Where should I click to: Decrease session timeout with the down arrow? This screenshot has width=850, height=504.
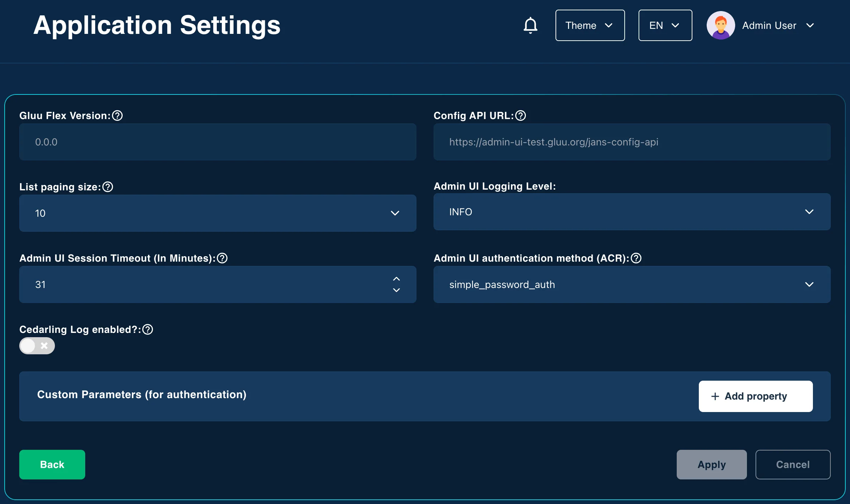point(396,290)
